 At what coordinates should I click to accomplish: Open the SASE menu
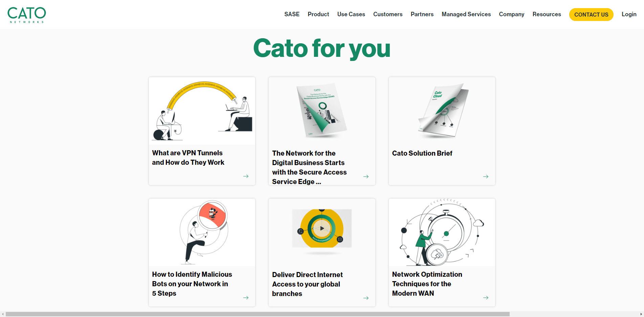[x=292, y=14]
